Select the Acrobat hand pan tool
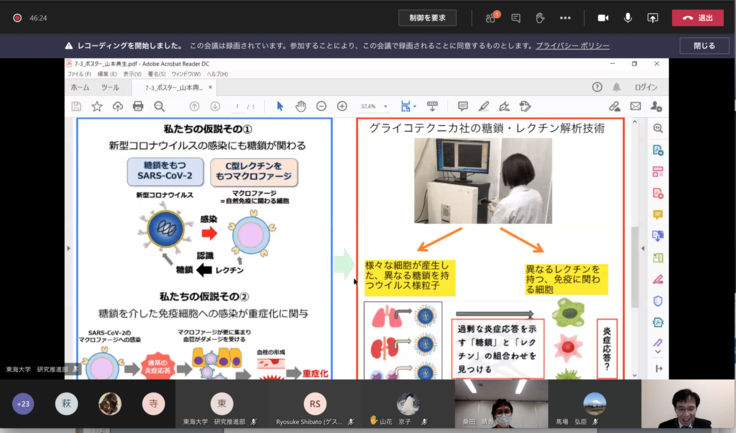The height and width of the screenshot is (433, 736). pos(300,106)
